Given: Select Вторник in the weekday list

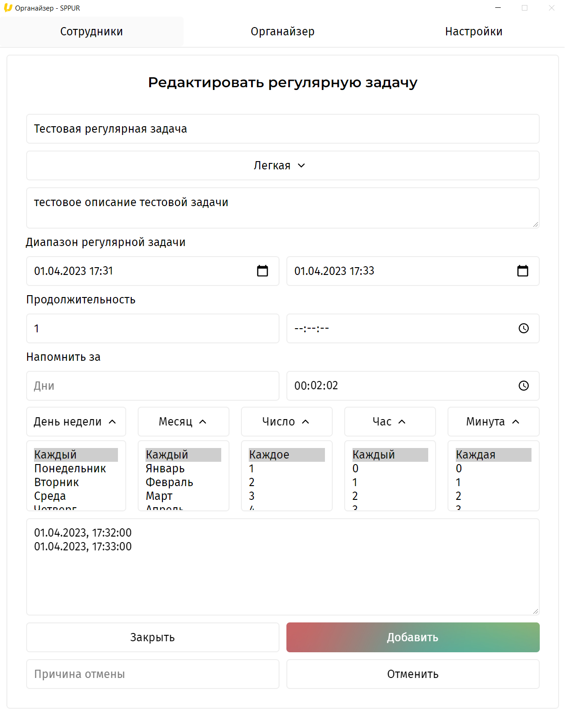Looking at the screenshot, I should pyautogui.click(x=76, y=482).
